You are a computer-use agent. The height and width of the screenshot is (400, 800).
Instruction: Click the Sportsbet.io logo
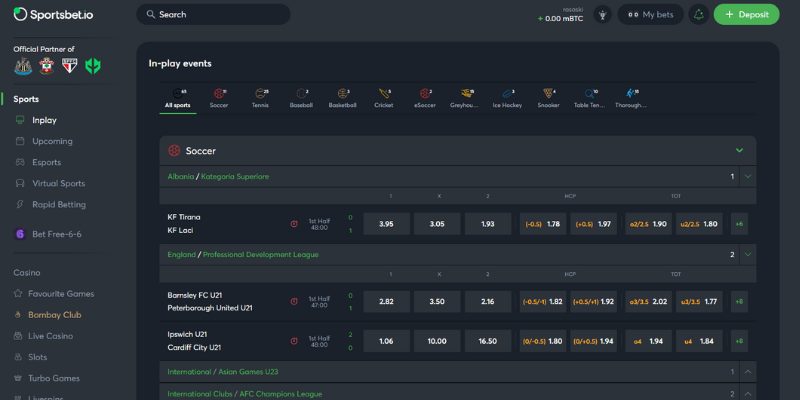point(54,14)
